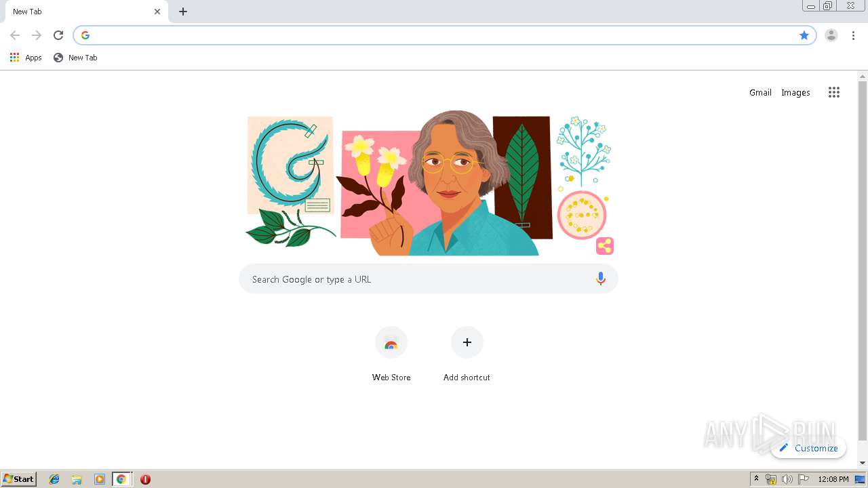The width and height of the screenshot is (868, 488).
Task: Show hidden system tray icons
Action: [756, 479]
